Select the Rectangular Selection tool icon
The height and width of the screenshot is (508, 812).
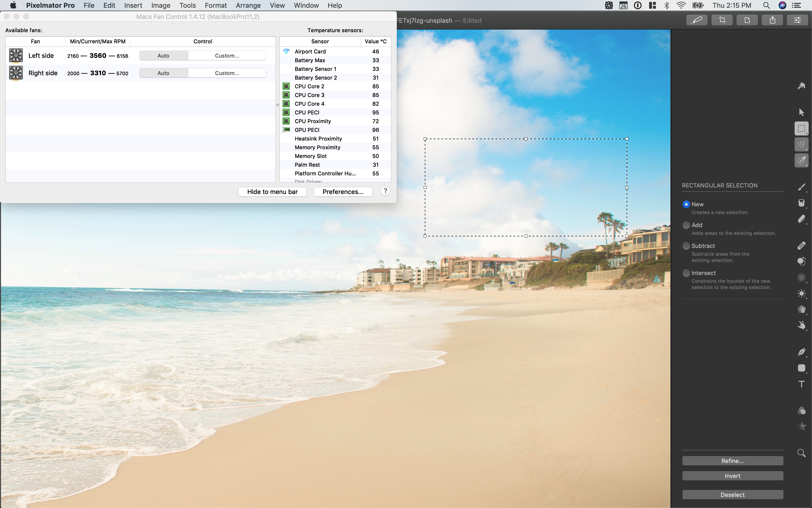[801, 128]
